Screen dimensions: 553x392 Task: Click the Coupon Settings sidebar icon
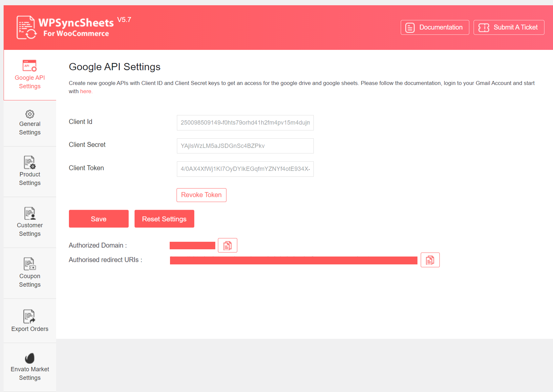[x=30, y=264]
